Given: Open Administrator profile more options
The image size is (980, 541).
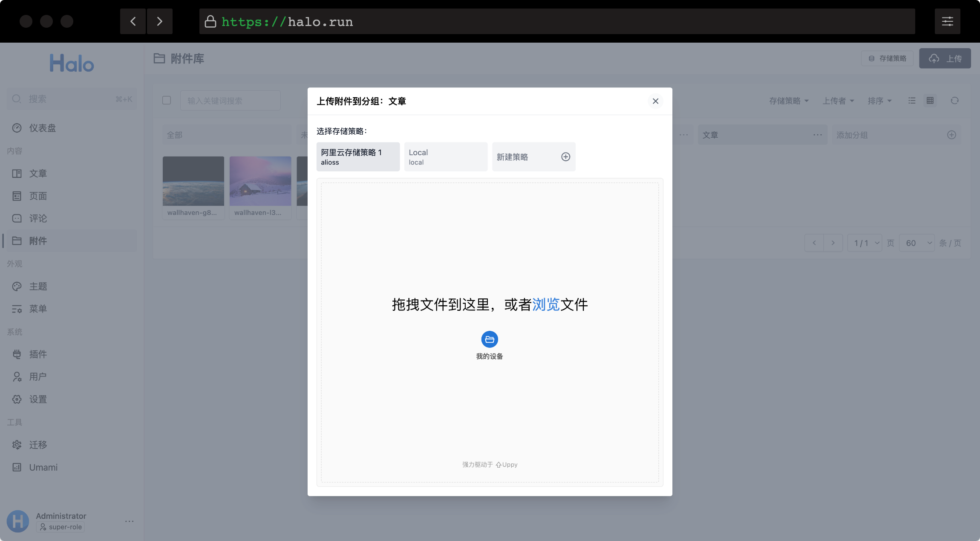Looking at the screenshot, I should (129, 521).
